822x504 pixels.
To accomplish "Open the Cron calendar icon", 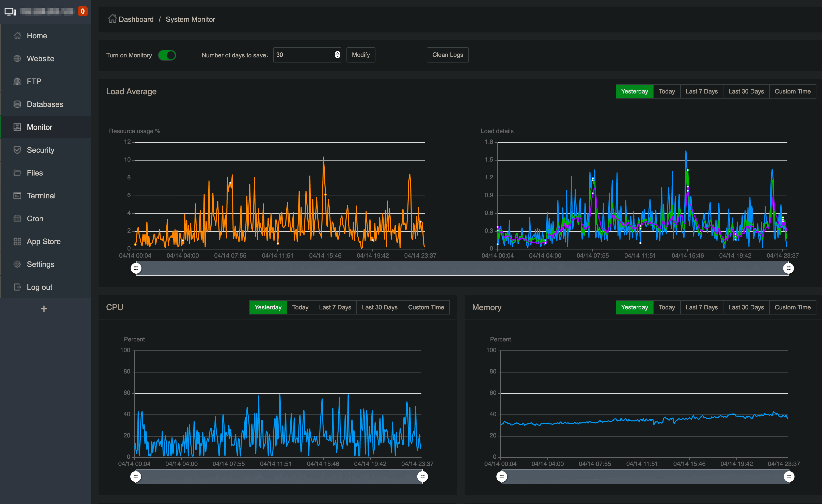I will tap(17, 219).
